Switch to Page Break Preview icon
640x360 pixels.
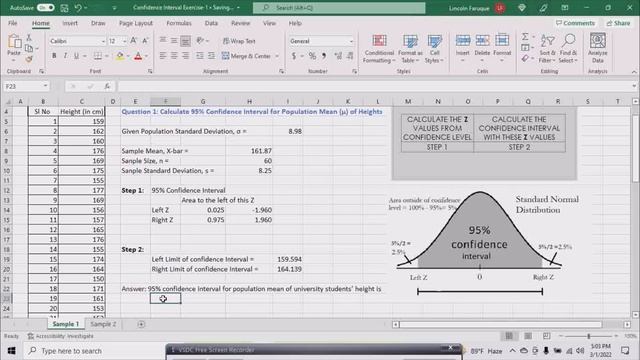point(547,336)
